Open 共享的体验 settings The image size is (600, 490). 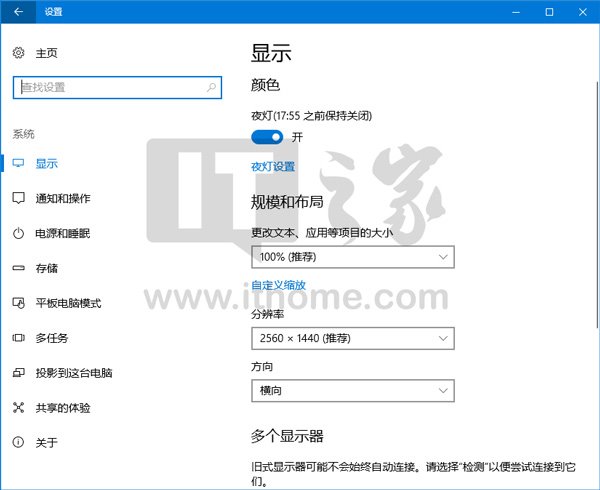click(63, 408)
